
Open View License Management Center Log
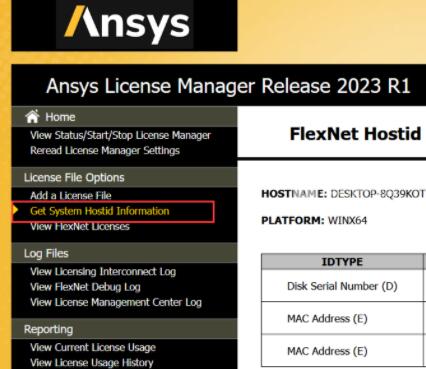click(x=116, y=302)
